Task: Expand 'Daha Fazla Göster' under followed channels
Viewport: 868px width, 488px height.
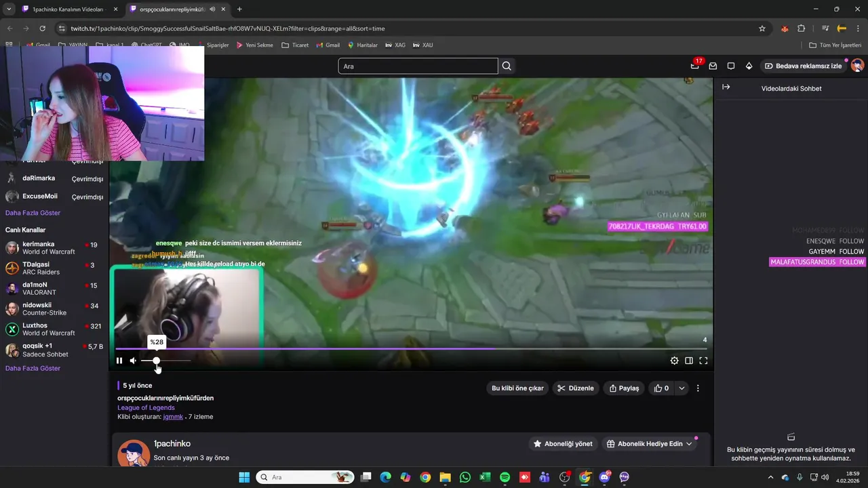Action: (x=33, y=213)
